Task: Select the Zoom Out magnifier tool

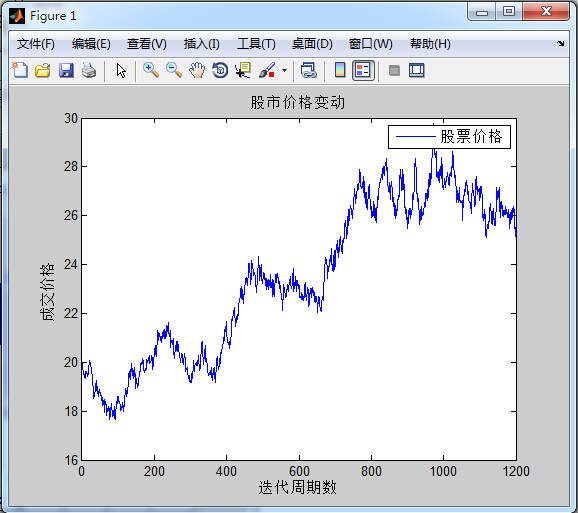Action: pos(174,70)
